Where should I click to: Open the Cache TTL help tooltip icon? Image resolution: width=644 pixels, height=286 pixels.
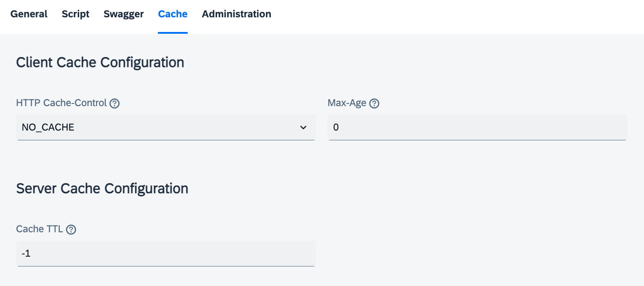71,230
